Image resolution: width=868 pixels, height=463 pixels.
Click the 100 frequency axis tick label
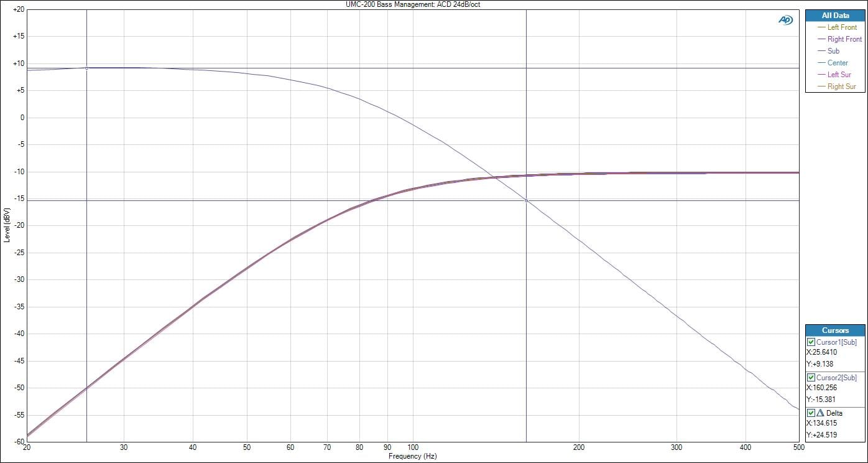pos(413,447)
